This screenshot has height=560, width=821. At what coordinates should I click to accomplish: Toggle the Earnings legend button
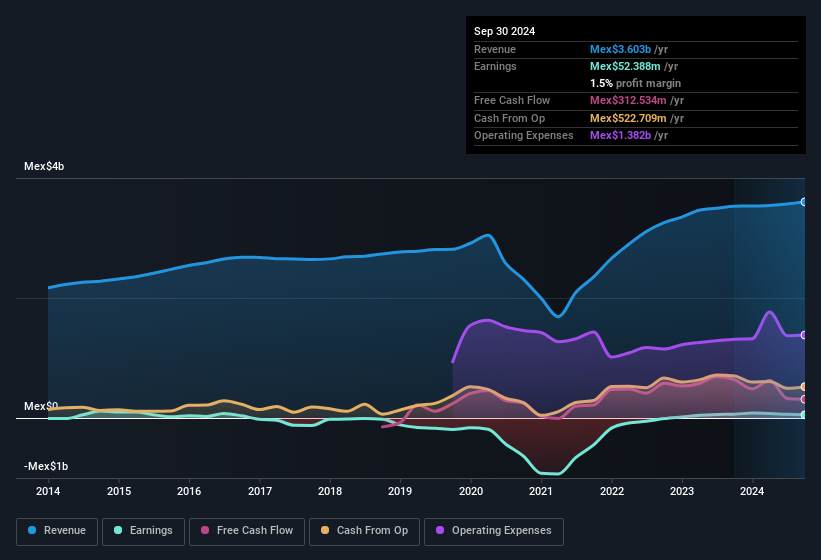pyautogui.click(x=143, y=531)
